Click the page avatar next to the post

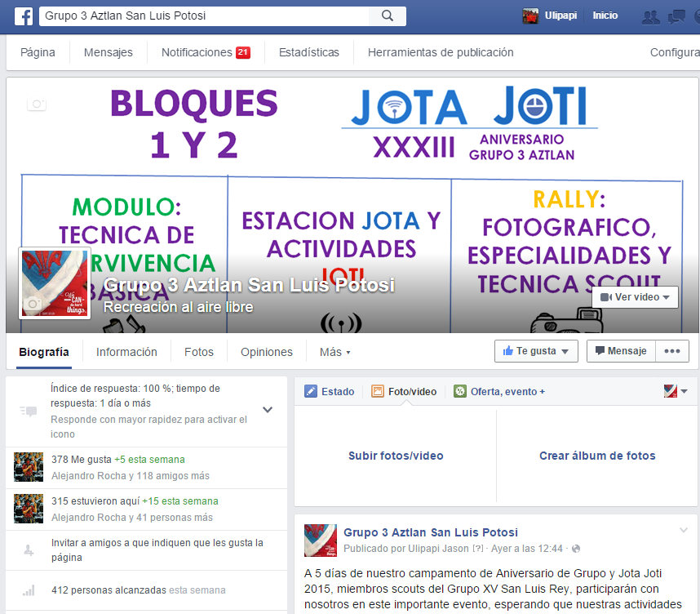(x=321, y=541)
